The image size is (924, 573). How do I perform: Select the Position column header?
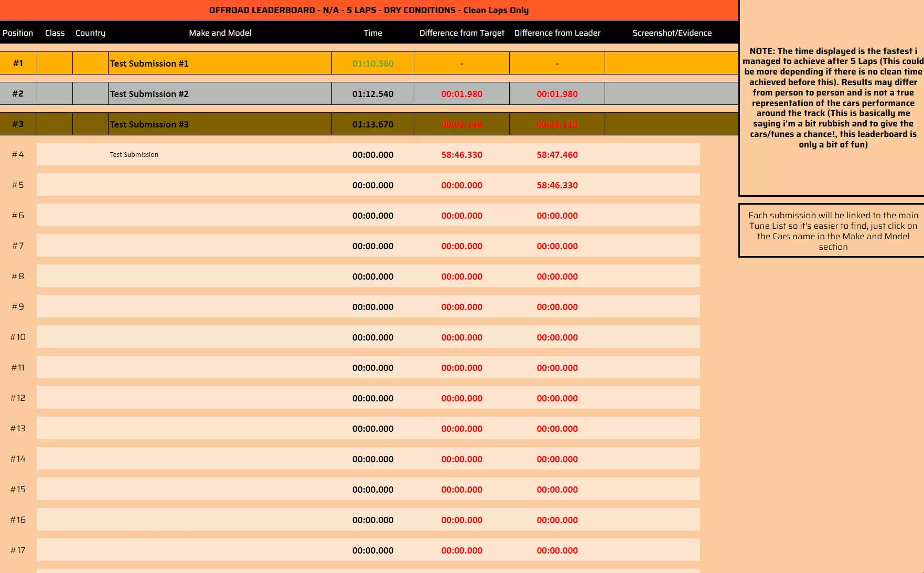[18, 33]
